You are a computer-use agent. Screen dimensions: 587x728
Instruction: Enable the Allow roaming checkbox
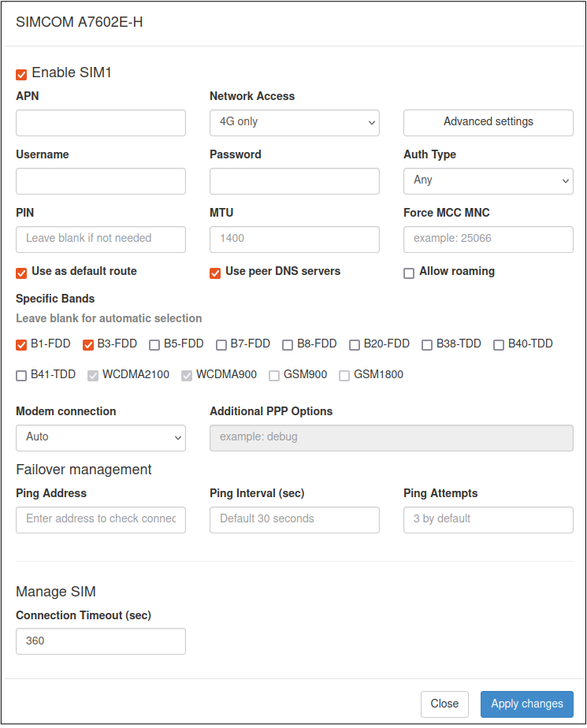(408, 273)
